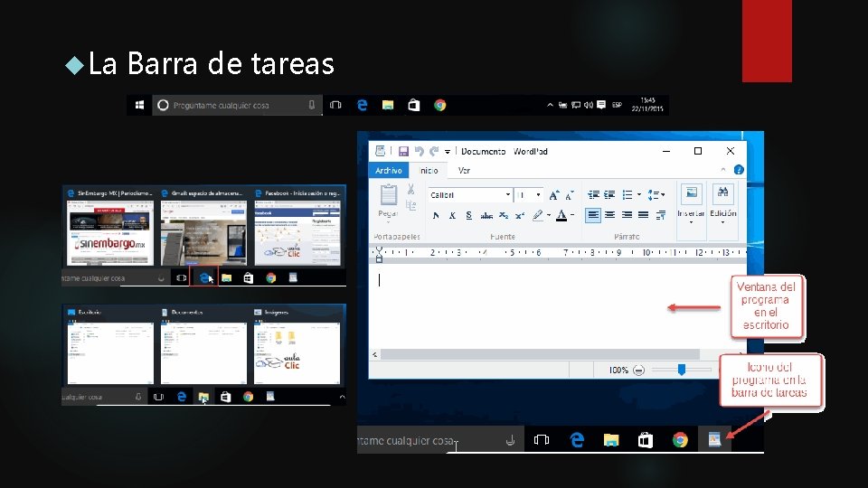The height and width of the screenshot is (488, 868).
Task: Toggle subscript formatting
Action: [x=504, y=215]
